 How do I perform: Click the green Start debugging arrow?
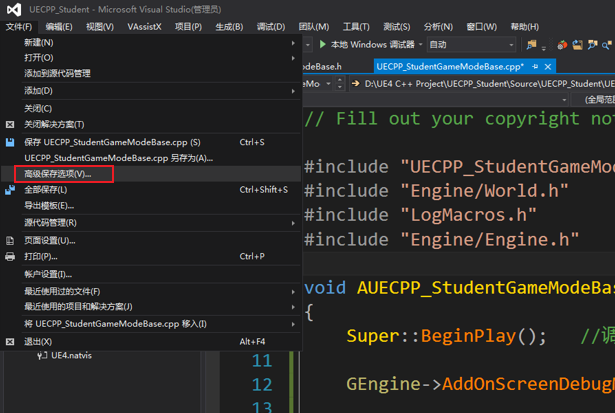322,44
